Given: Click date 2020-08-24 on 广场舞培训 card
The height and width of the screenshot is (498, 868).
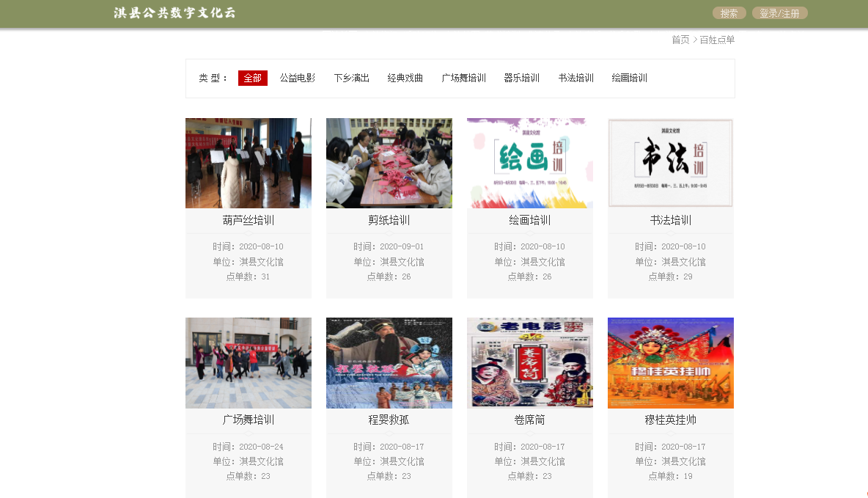Looking at the screenshot, I should pos(261,447).
